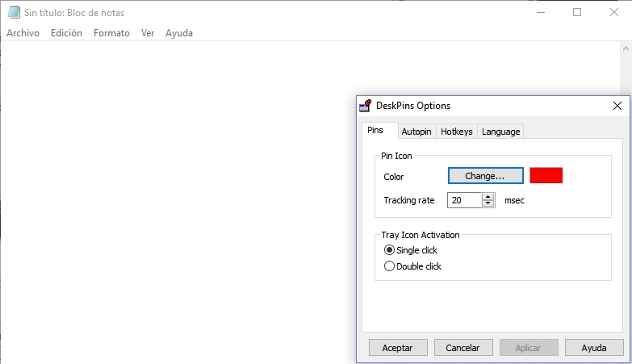The image size is (632, 364).
Task: Close the DeskPins Options dialog
Action: [617, 106]
